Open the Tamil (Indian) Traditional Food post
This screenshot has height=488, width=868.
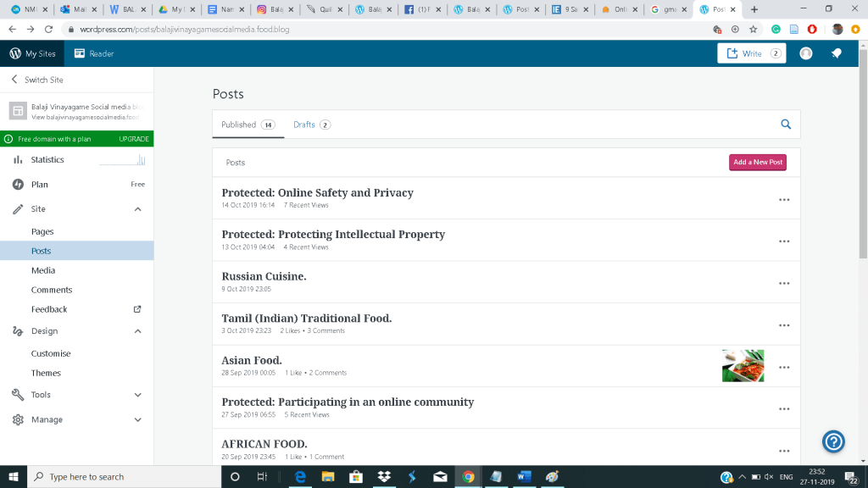(x=306, y=319)
